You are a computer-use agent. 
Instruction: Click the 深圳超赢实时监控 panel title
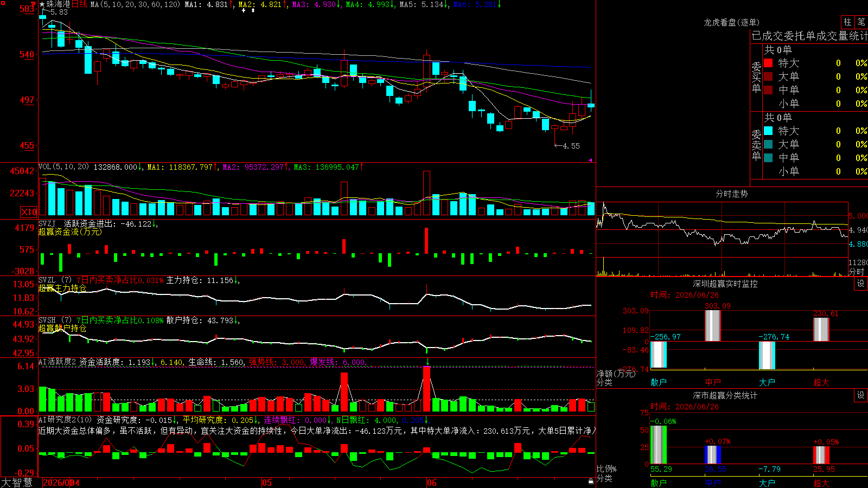(x=725, y=284)
